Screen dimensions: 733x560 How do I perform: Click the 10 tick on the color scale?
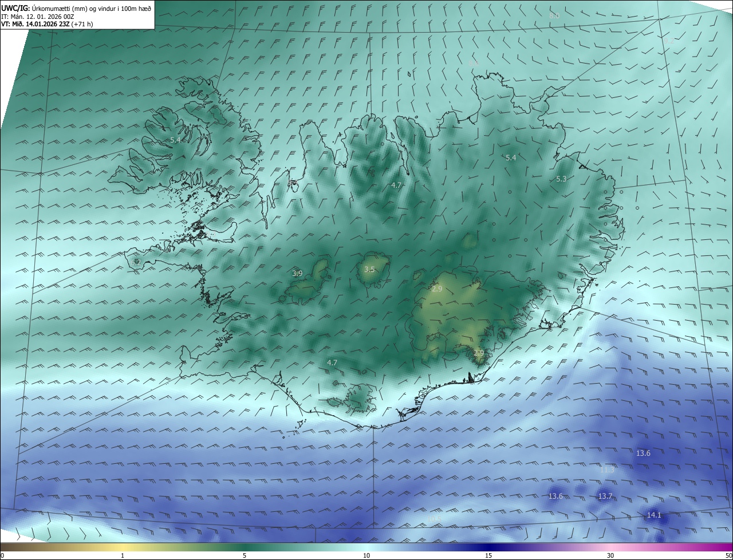(x=366, y=555)
